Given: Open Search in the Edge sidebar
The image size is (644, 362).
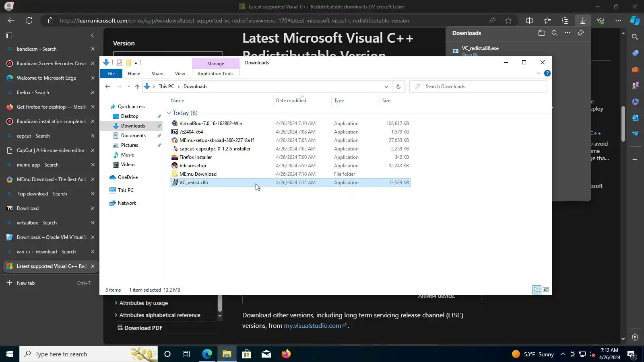Looking at the screenshot, I should [635, 37].
